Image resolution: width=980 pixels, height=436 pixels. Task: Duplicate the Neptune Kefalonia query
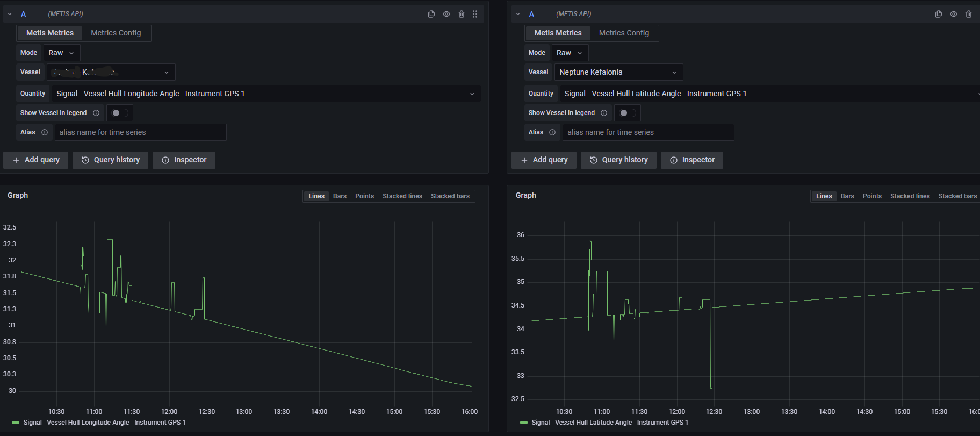(938, 14)
